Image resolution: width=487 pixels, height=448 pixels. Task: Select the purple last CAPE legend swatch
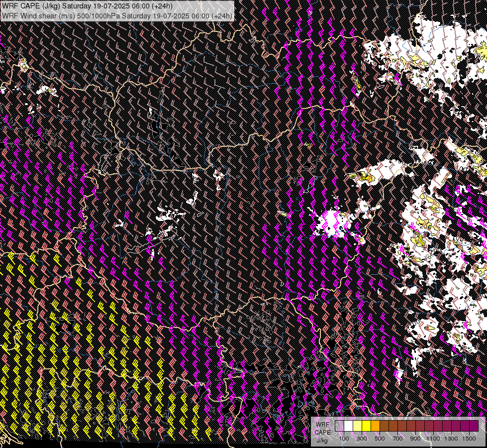[x=474, y=426]
